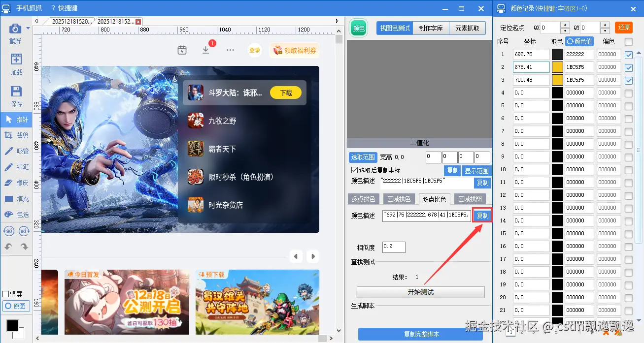Click the black foreground color swatch in the left toolbar
This screenshot has width=644, height=343.
click(12, 326)
